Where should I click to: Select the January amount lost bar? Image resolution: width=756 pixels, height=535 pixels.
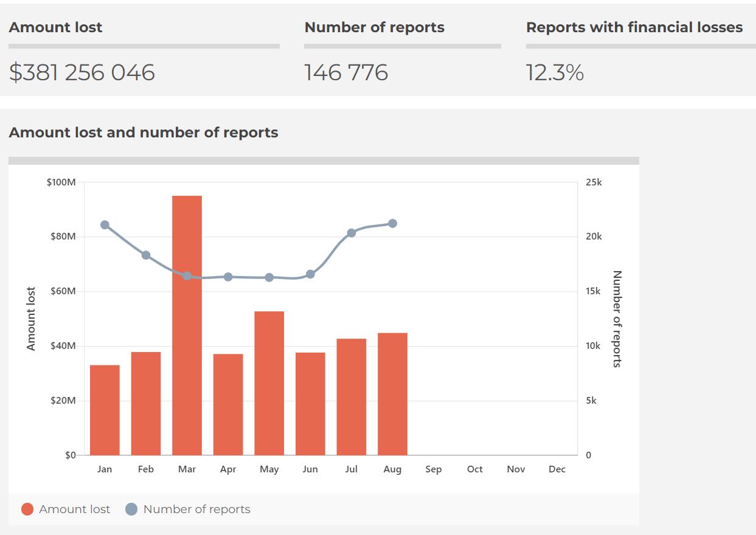pyautogui.click(x=105, y=410)
